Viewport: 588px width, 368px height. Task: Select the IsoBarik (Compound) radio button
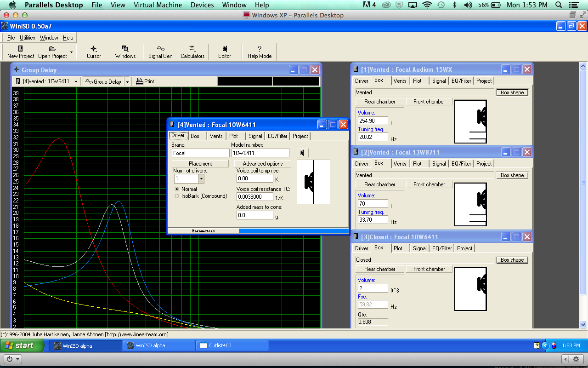tap(177, 196)
